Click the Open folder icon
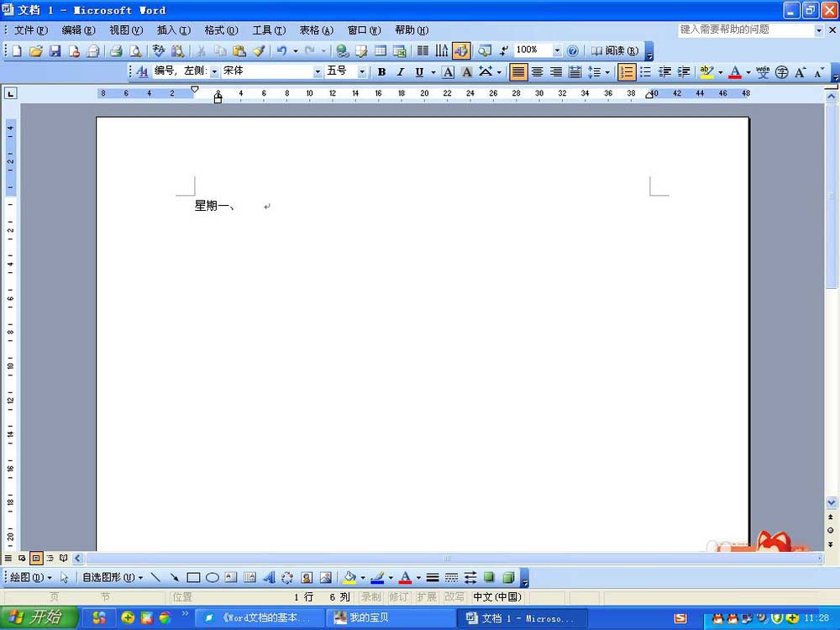 pyautogui.click(x=35, y=51)
